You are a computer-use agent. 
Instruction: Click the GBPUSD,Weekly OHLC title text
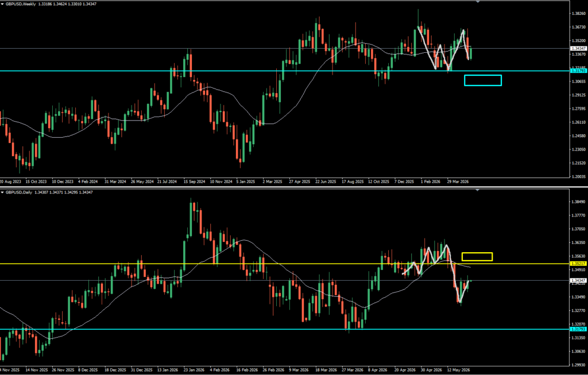pyautogui.click(x=51, y=4)
